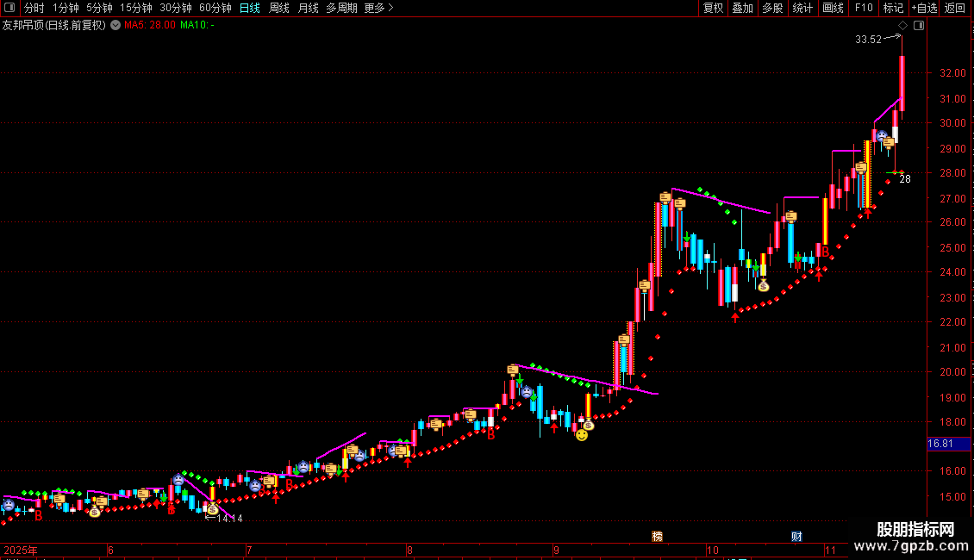Click the month 10 label on time axis
Viewport: 974px width, 560px height.
click(x=712, y=550)
